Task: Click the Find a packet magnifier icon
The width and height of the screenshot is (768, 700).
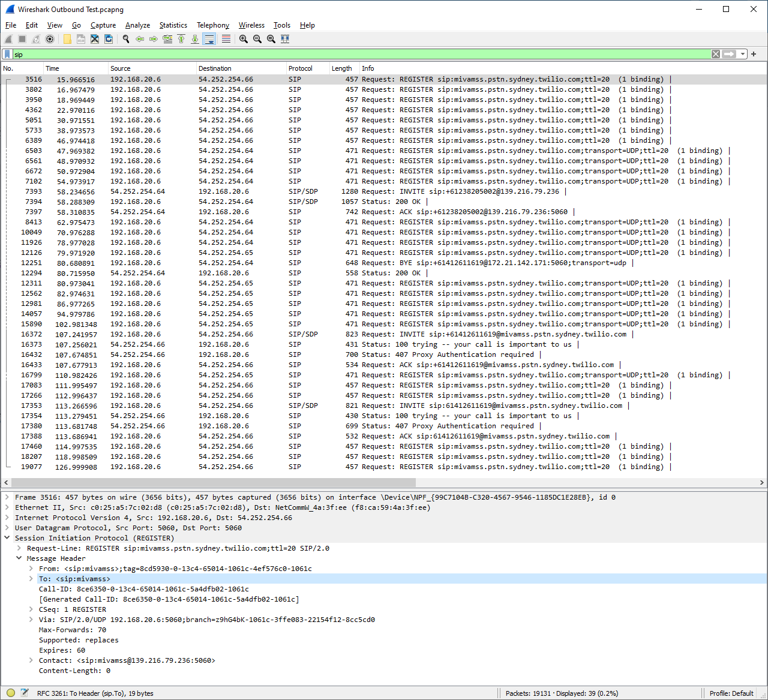Action: point(126,39)
